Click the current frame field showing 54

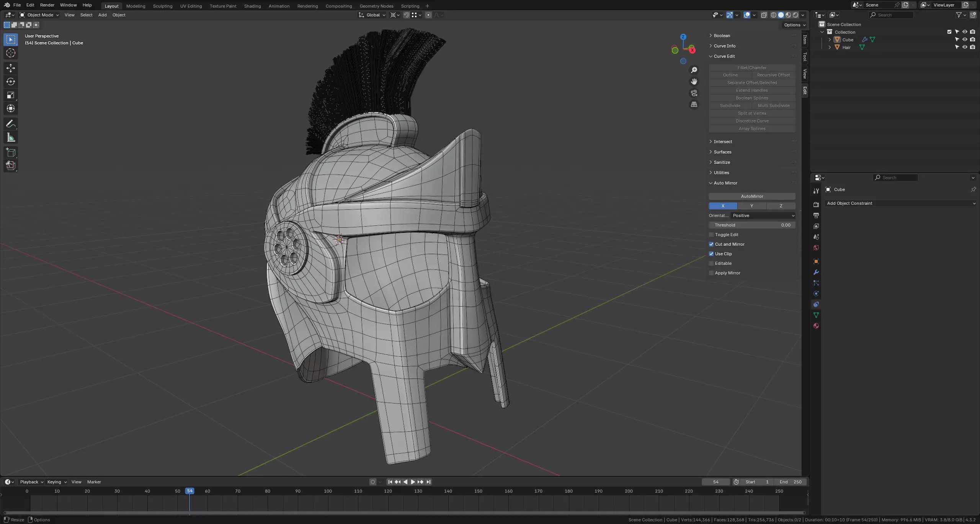click(x=715, y=482)
